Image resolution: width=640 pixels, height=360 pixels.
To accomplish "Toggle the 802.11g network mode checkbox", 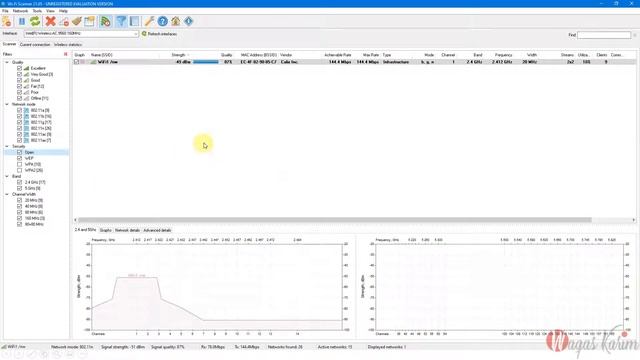I will (x=19, y=122).
